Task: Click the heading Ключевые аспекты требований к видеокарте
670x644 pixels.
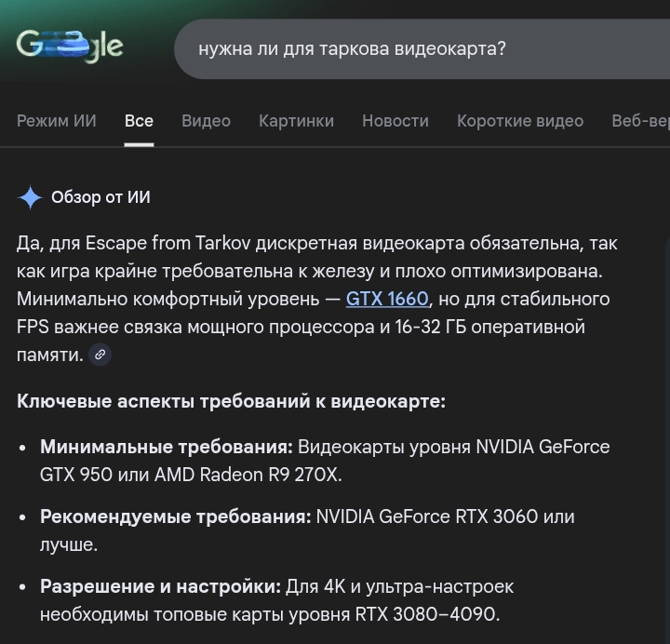Action: (x=231, y=401)
